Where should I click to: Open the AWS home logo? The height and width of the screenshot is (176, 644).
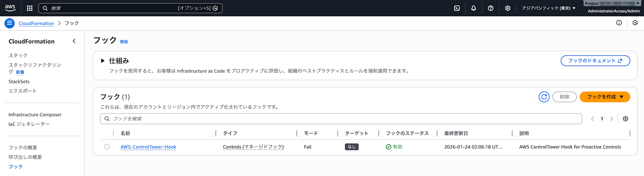point(10,8)
